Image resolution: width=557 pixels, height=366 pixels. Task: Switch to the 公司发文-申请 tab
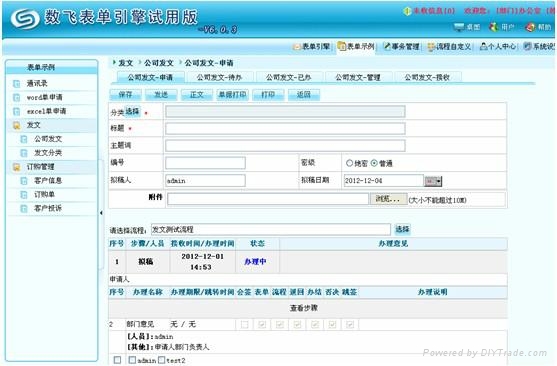151,77
